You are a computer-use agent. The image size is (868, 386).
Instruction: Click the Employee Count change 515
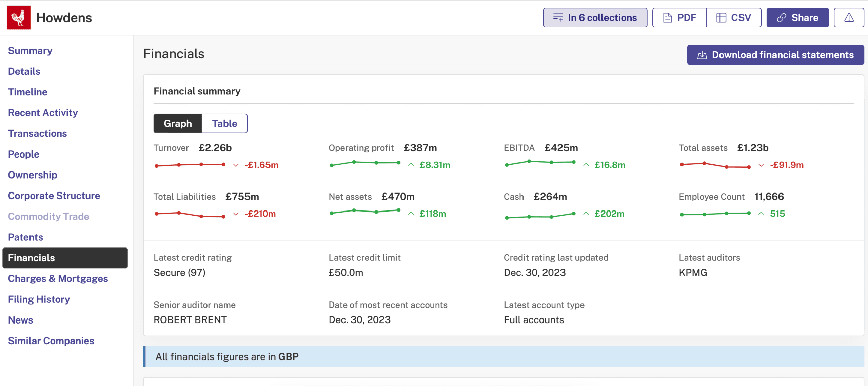tap(777, 214)
